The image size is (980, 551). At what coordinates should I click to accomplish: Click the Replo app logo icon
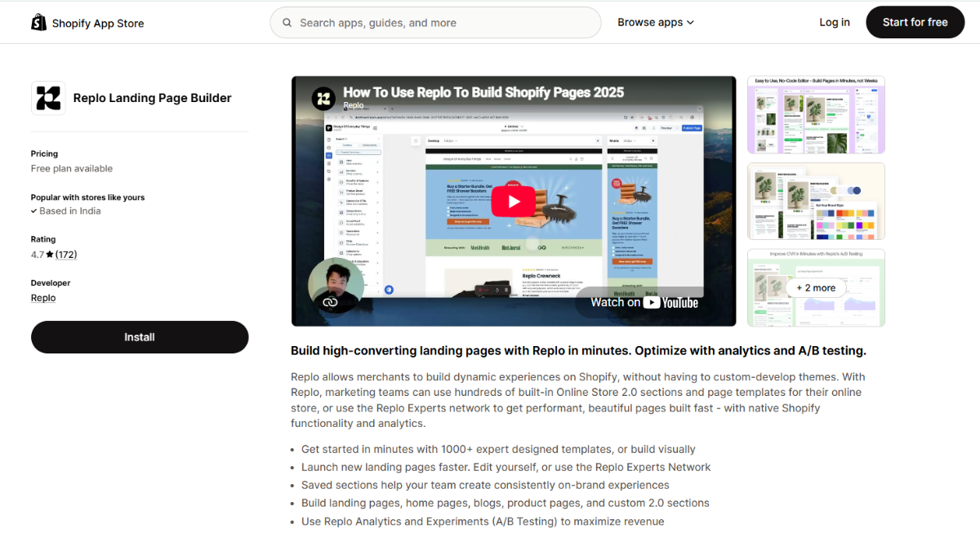click(x=48, y=98)
